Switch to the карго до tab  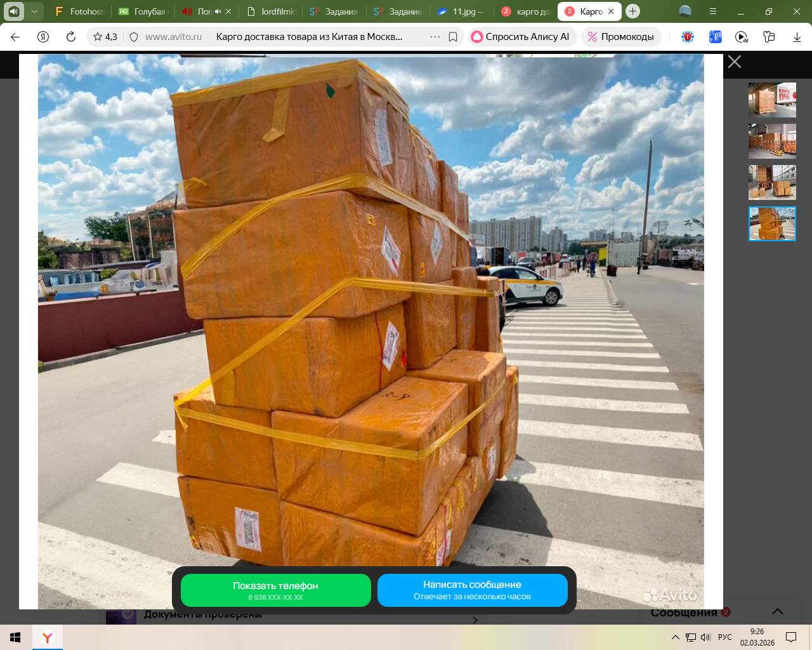tap(525, 11)
